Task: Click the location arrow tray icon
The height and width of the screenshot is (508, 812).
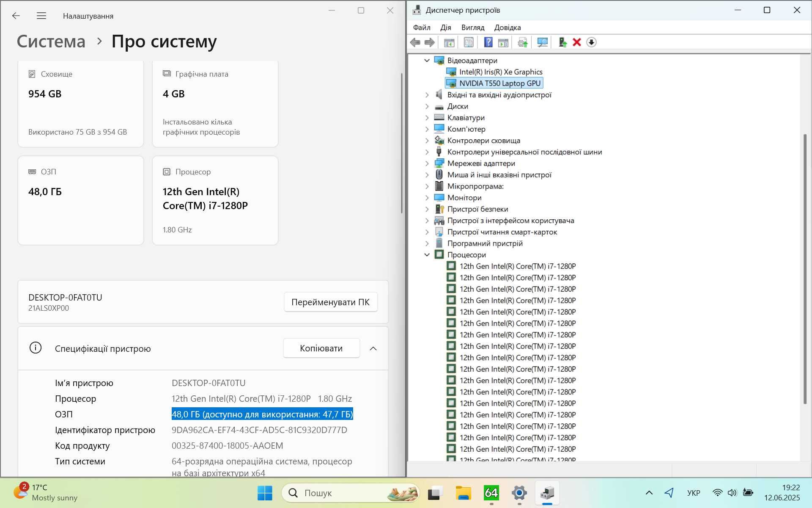Action: pos(669,492)
